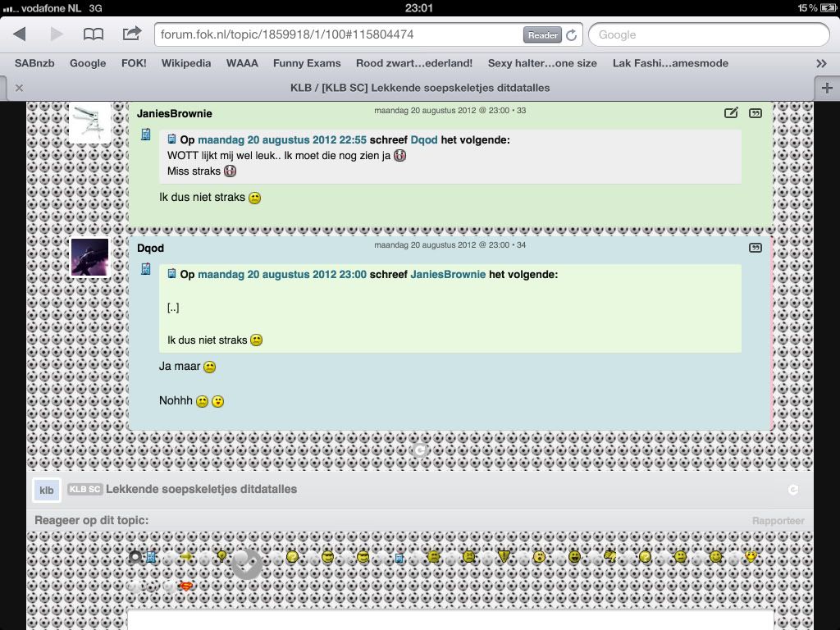
Task: Close the KLB forum tab
Action: click(19, 88)
